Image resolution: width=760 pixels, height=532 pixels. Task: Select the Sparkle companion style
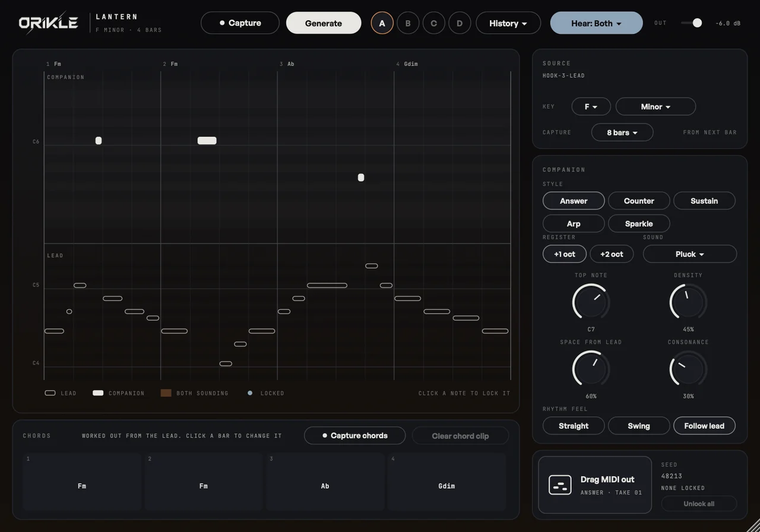[639, 223]
